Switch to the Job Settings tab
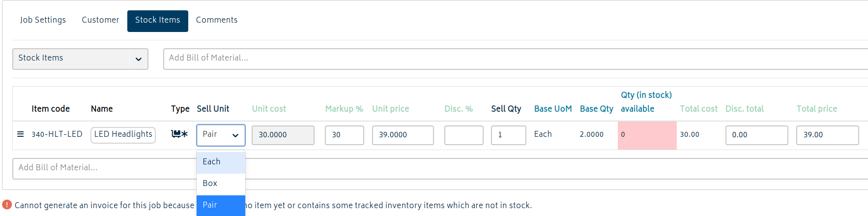The height and width of the screenshot is (216, 868). pyautogui.click(x=43, y=20)
